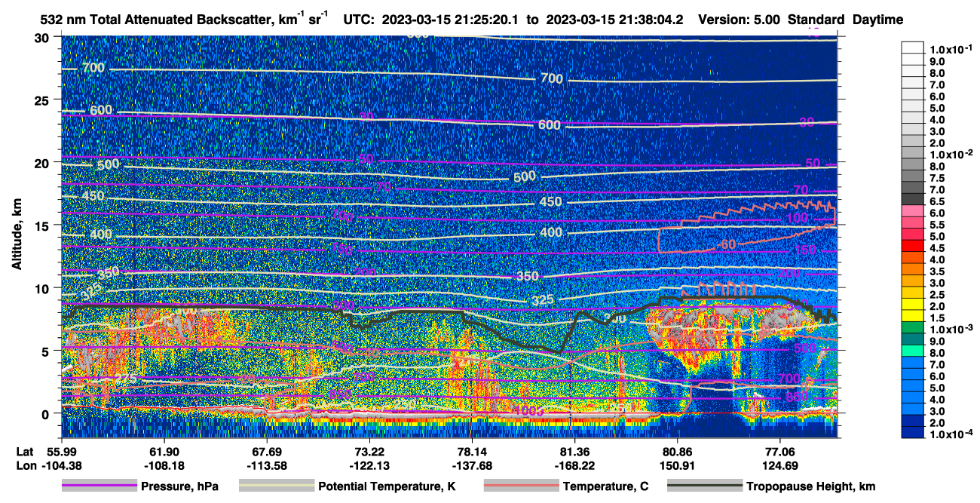Click the latitude value 78.14
Viewport: 980px width, 503px height.
point(471,451)
